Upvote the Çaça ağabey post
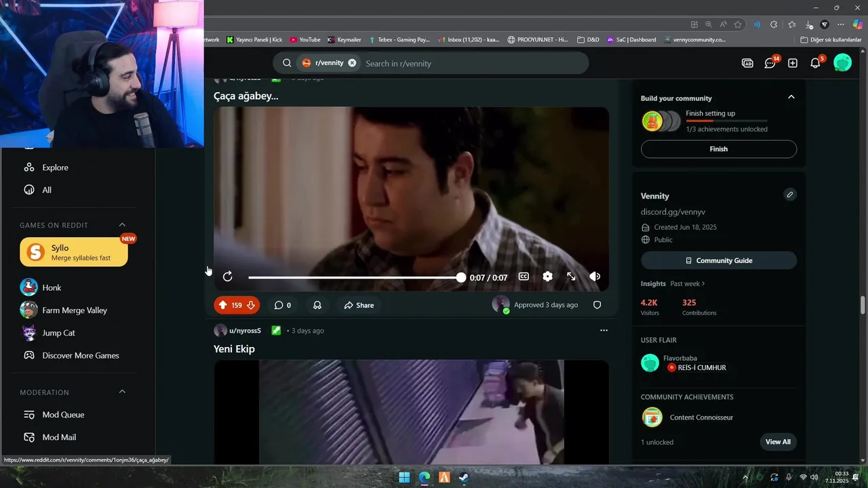 point(222,305)
